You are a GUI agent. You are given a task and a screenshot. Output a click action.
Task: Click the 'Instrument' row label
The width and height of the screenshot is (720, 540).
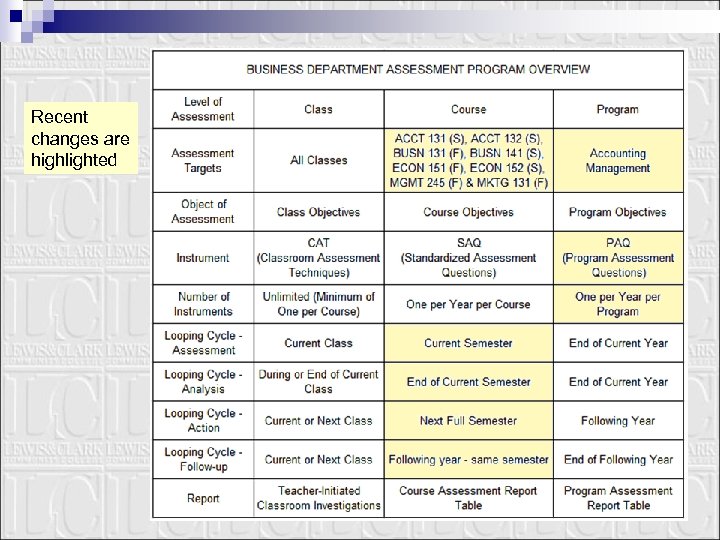coord(203,258)
